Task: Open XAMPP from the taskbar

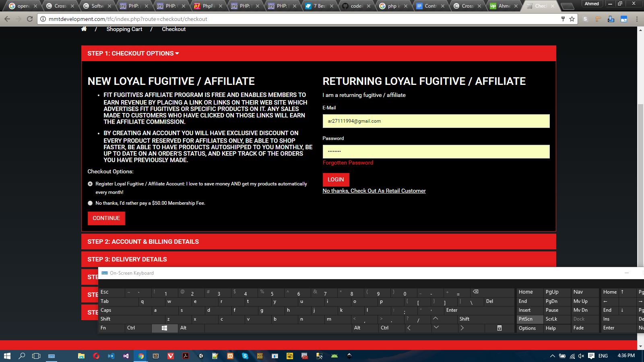Action: pyautogui.click(x=230, y=356)
